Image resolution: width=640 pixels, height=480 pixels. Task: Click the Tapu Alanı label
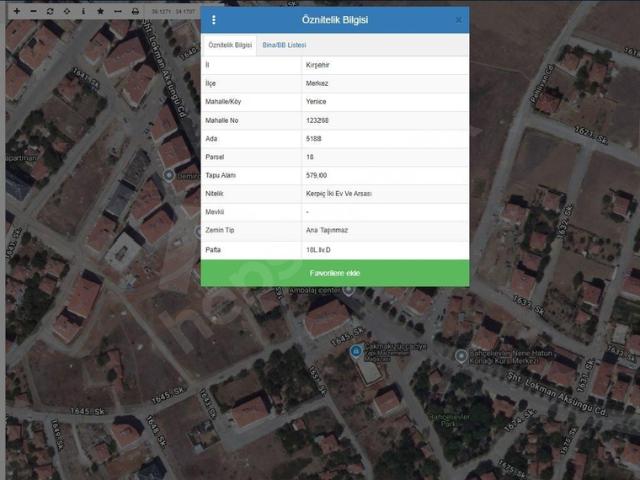(220, 176)
